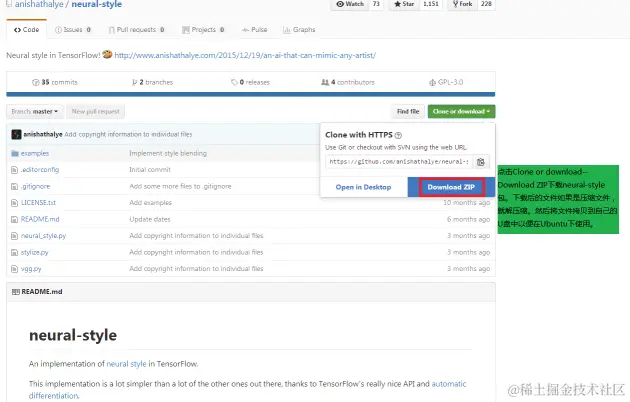Open vgg.py
The image size is (630, 402).
[31, 269]
